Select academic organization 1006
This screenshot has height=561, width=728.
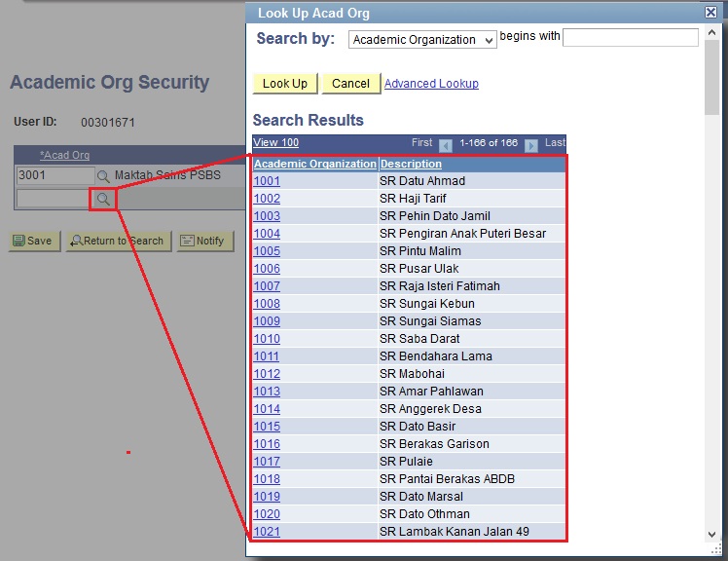267,269
